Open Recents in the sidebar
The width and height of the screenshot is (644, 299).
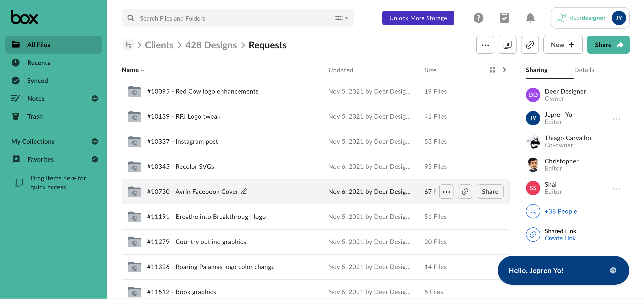[38, 62]
